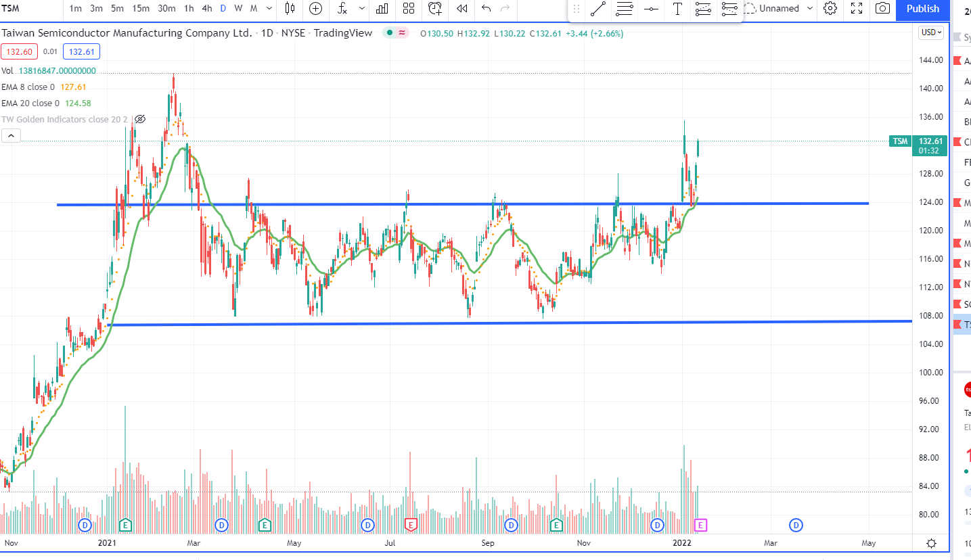Switch to the W weekly interval
Image resolution: width=971 pixels, height=560 pixels.
click(238, 9)
